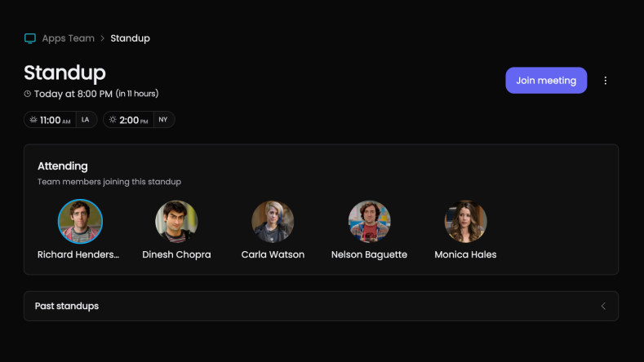Navigate to Apps Team in the breadcrumb
644x362 pixels.
point(68,38)
